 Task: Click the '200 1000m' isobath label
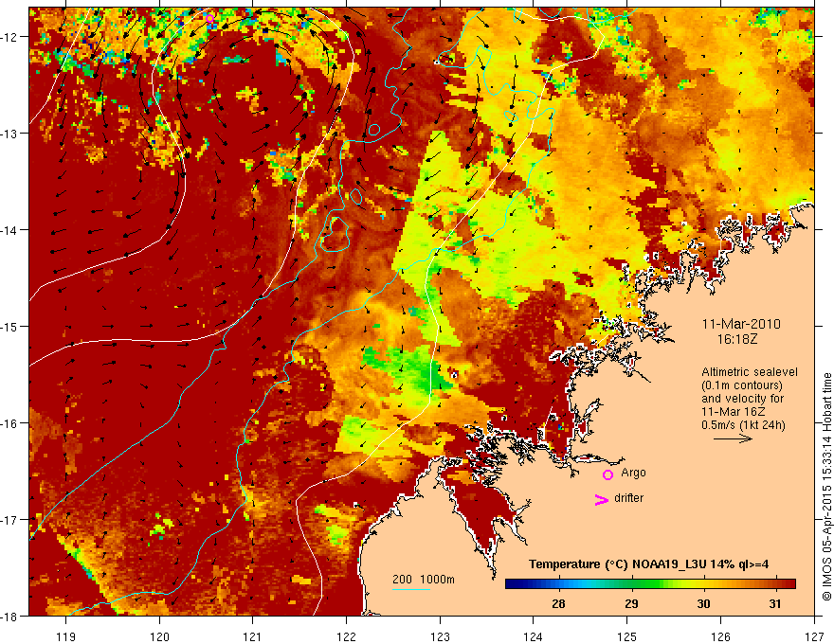pyautogui.click(x=424, y=580)
